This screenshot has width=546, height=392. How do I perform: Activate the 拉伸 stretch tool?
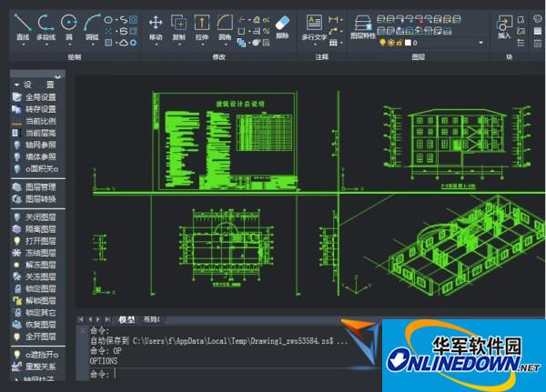coord(202,27)
